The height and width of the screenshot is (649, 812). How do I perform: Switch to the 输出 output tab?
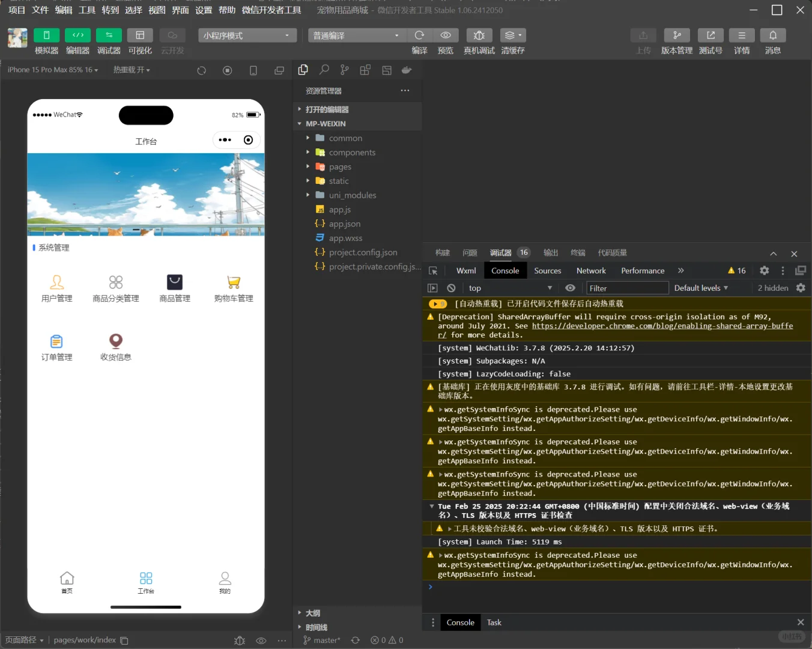click(x=551, y=253)
